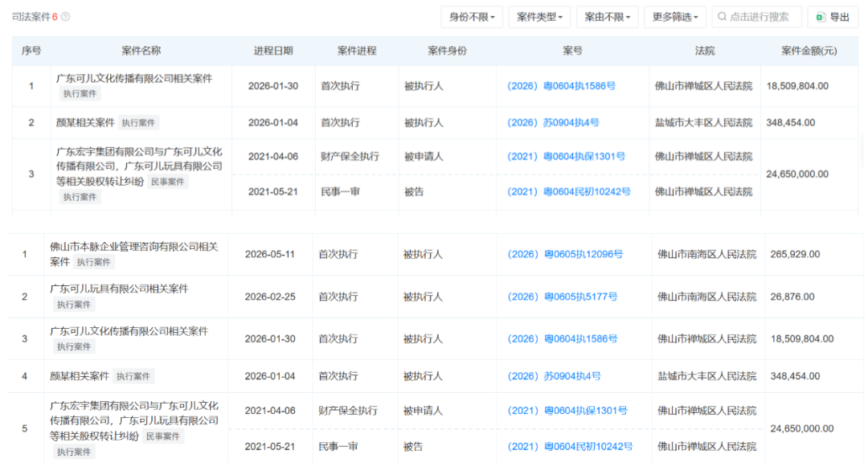Click 被告 in row numbered 3
The image size is (868, 471).
tap(414, 191)
